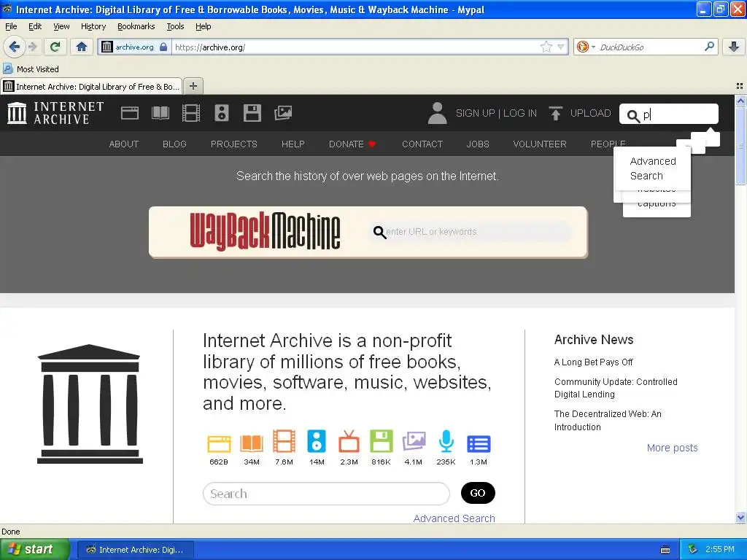Click the PROJECTS navigation link
The width and height of the screenshot is (747, 560).
[234, 144]
